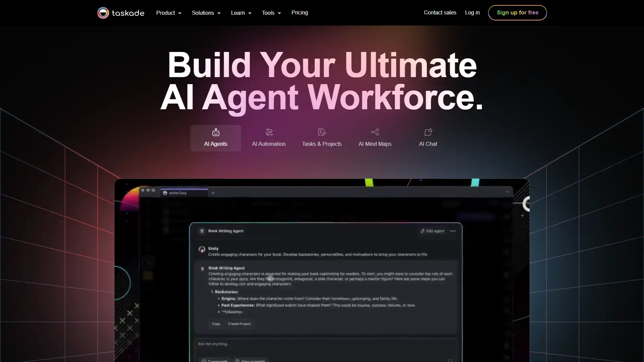Screen dimensions: 644x362
Task: Click the Edit agent icon
Action: (x=423, y=231)
